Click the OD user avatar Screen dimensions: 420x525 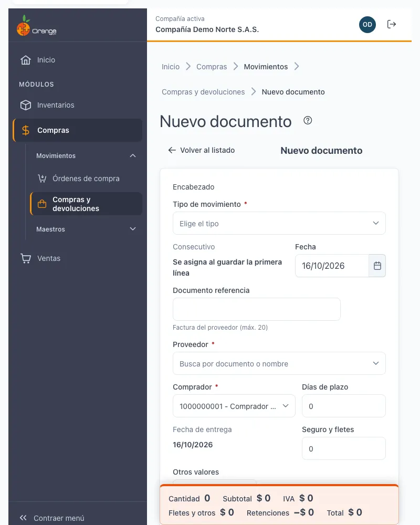pyautogui.click(x=367, y=25)
